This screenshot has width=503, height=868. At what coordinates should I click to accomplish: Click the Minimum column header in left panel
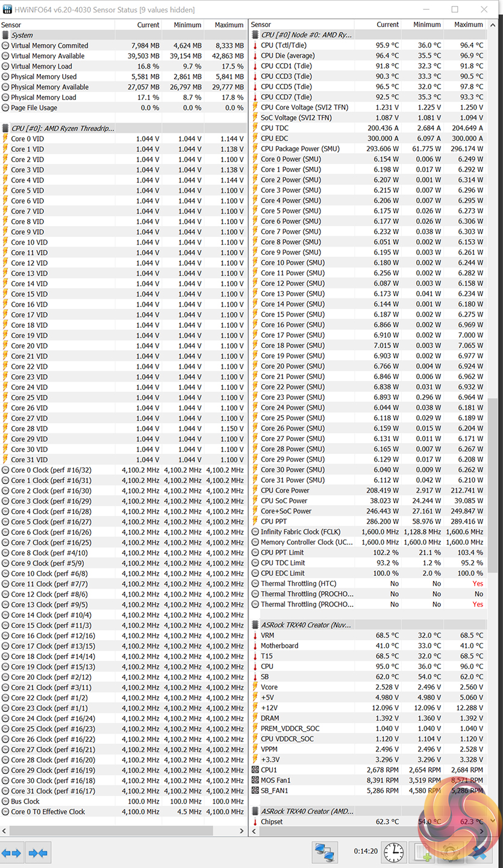[183, 25]
